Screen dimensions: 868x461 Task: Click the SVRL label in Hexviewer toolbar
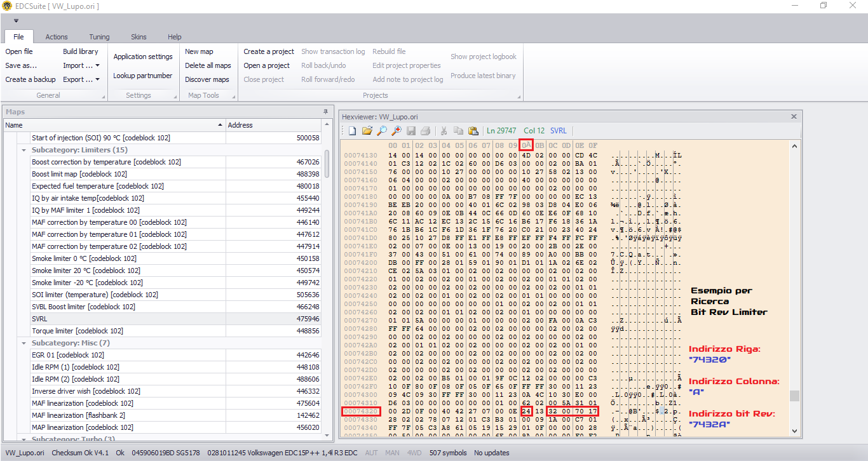pos(558,131)
